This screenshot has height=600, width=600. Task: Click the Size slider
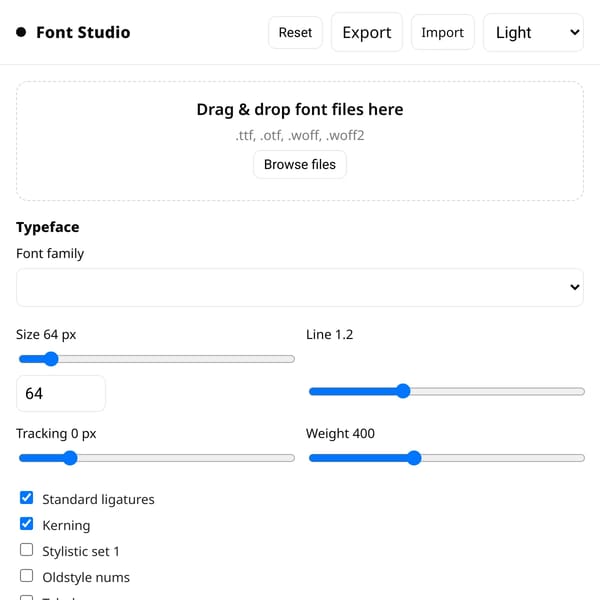tap(157, 359)
